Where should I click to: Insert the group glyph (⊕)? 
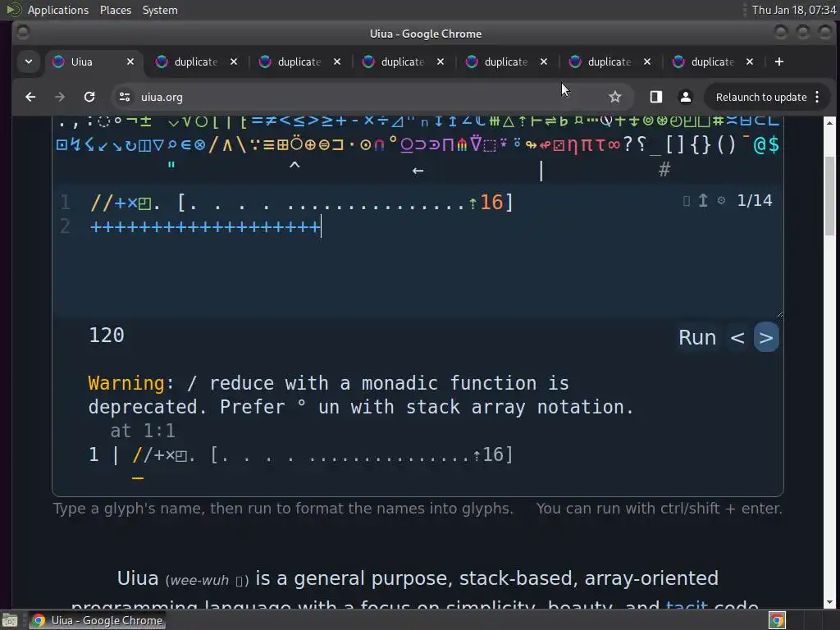[x=310, y=144]
